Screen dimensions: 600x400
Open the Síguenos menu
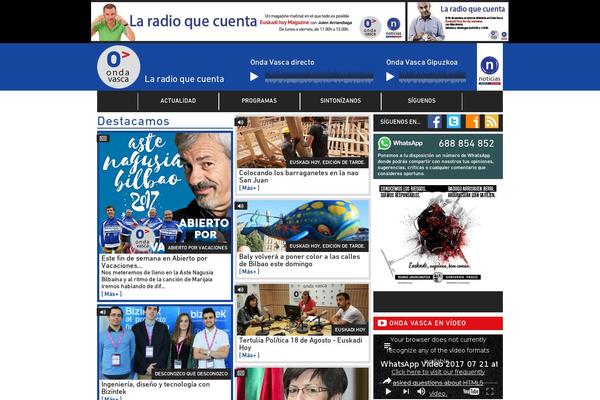coord(421,101)
